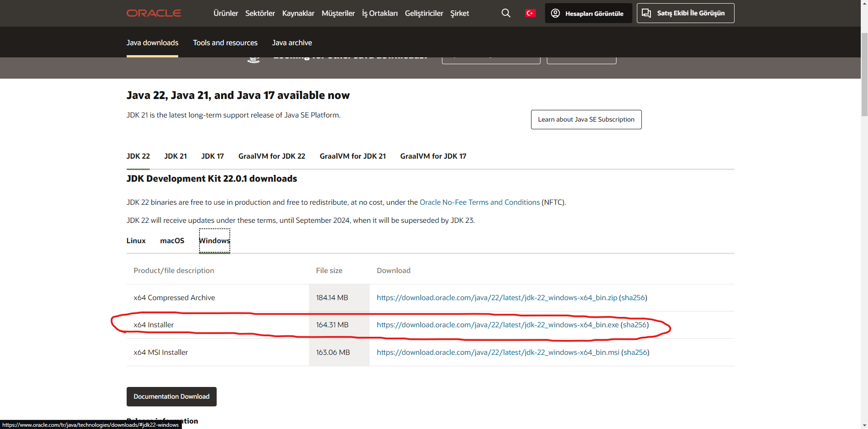The image size is (868, 429).
Task: Open the site search magnifier icon
Action: [506, 13]
